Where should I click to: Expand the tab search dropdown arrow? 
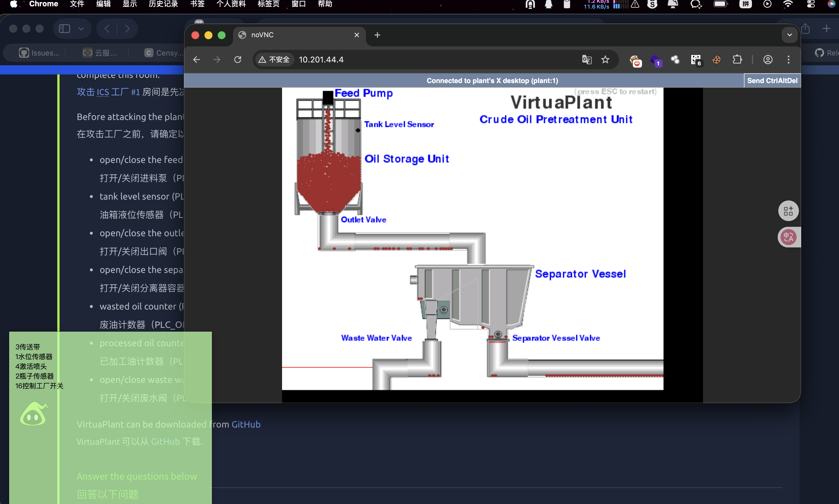(789, 35)
